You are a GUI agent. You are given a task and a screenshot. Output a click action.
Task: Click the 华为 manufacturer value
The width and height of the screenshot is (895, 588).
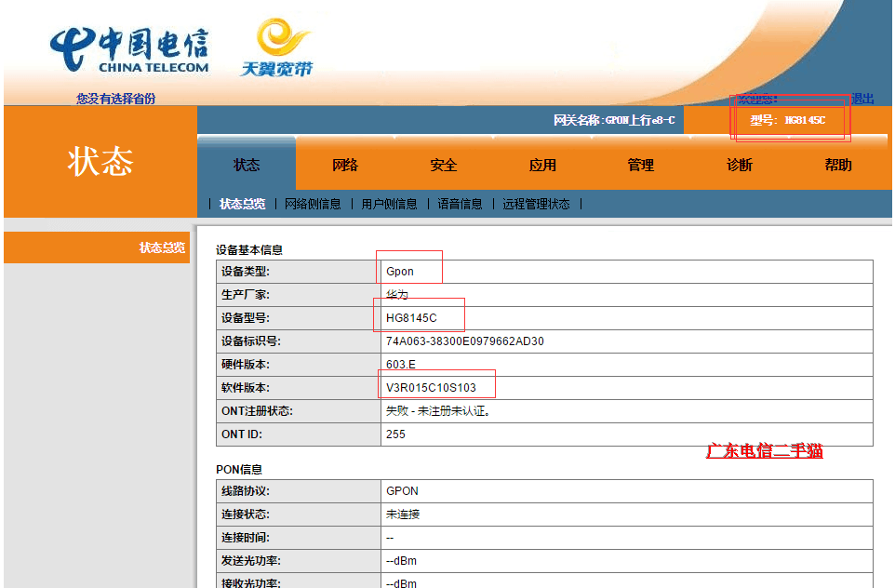click(x=397, y=295)
